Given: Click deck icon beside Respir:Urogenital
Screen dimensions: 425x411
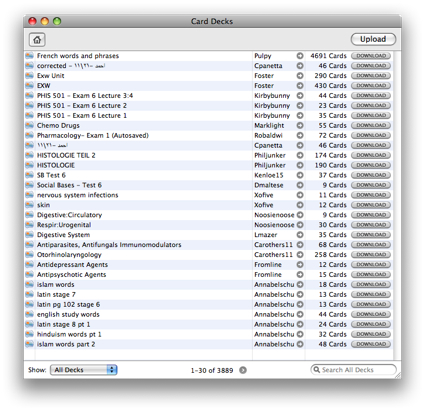Looking at the screenshot, I should click(x=30, y=225).
